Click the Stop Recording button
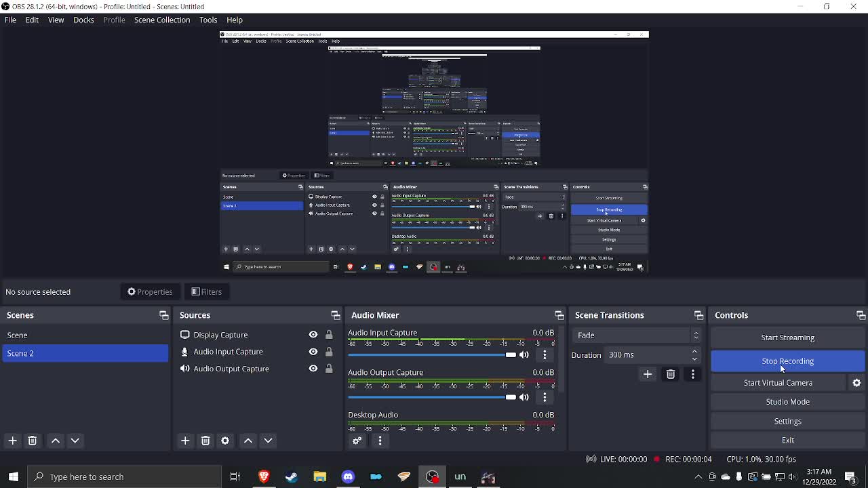The width and height of the screenshot is (868, 488). click(x=787, y=361)
